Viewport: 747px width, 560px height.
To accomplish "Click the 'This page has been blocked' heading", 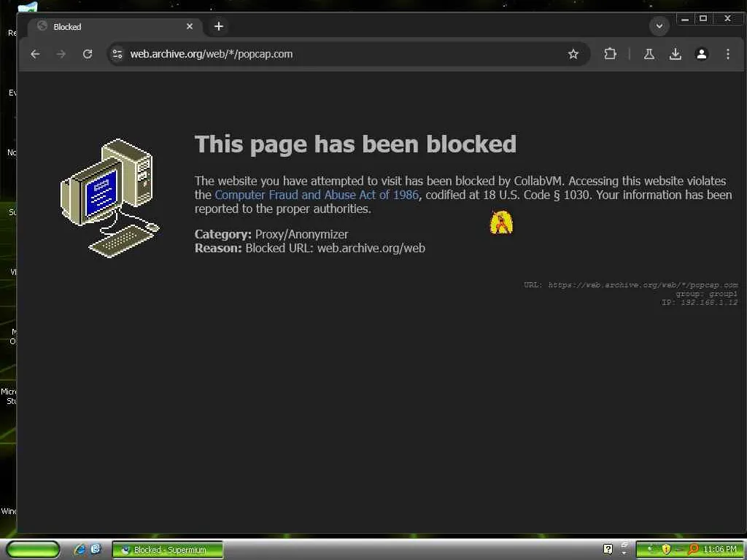I will pyautogui.click(x=355, y=144).
